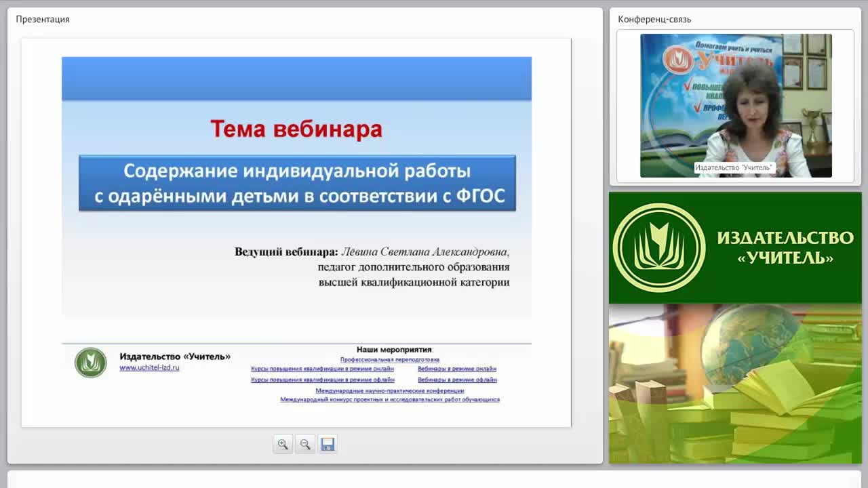Click the Издательство «Учитель» banner image

click(735, 247)
